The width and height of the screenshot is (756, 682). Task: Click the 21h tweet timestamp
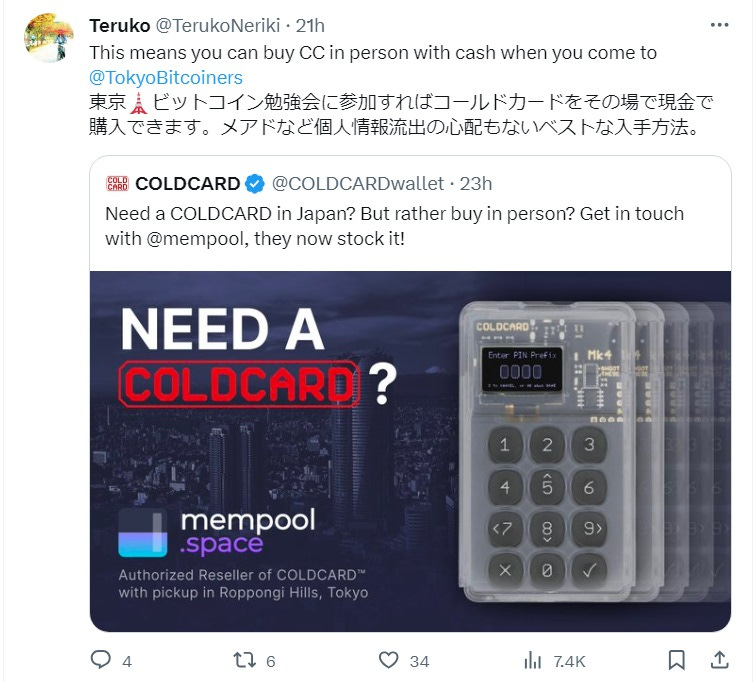[x=310, y=26]
